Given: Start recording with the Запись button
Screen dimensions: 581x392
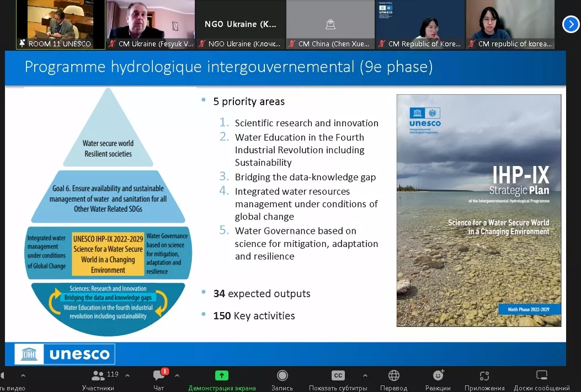Looking at the screenshot, I should (282, 379).
